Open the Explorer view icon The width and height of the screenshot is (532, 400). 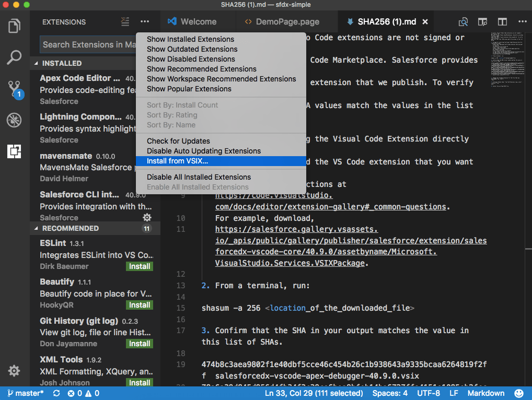(14, 26)
